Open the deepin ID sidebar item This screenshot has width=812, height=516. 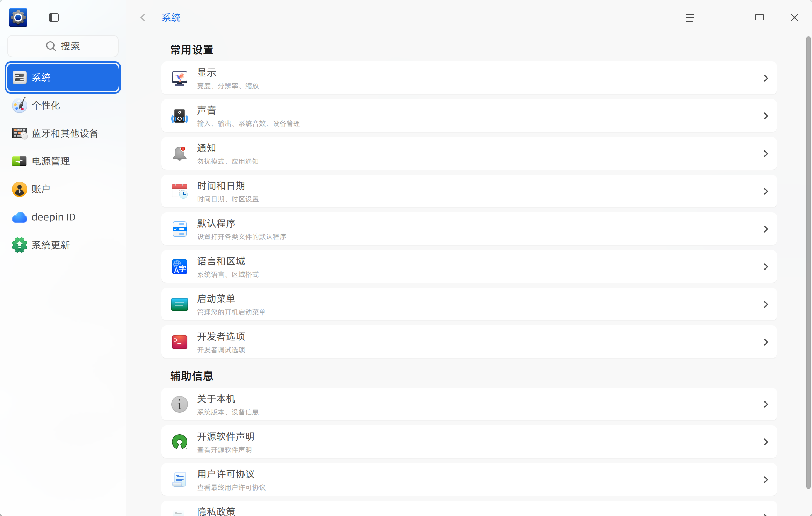pos(53,217)
